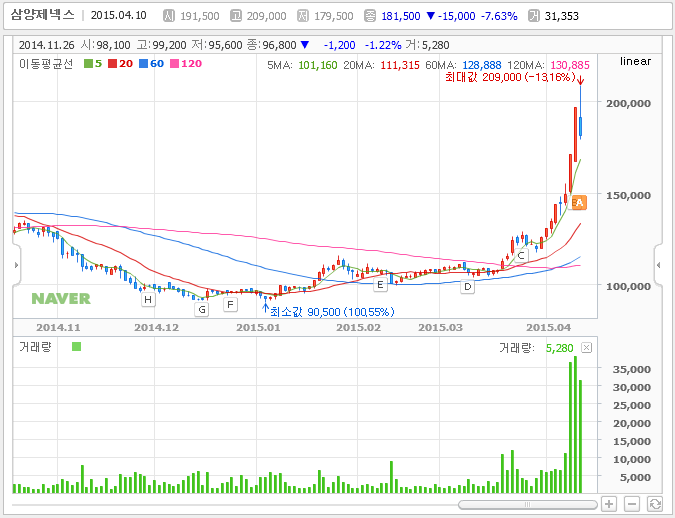This screenshot has height=518, width=675.
Task: Click the 삼양제넥스 stock name
Action: [42, 15]
